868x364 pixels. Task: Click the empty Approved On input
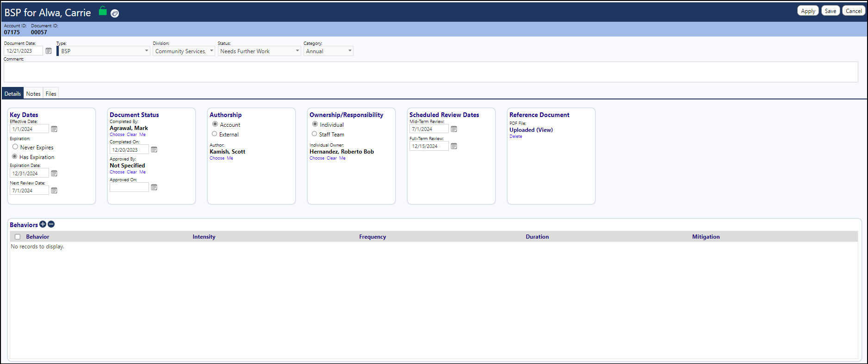point(129,187)
